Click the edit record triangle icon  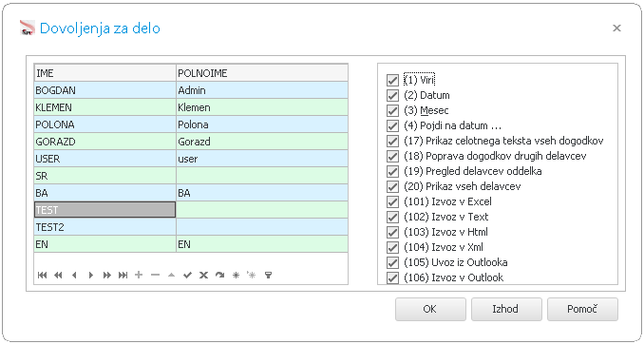[x=171, y=275]
